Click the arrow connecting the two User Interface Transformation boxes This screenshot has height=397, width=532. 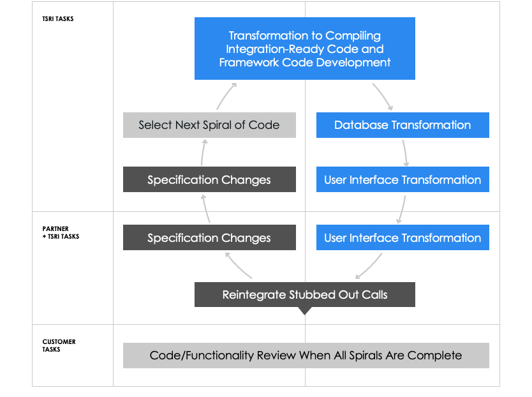[x=402, y=208]
